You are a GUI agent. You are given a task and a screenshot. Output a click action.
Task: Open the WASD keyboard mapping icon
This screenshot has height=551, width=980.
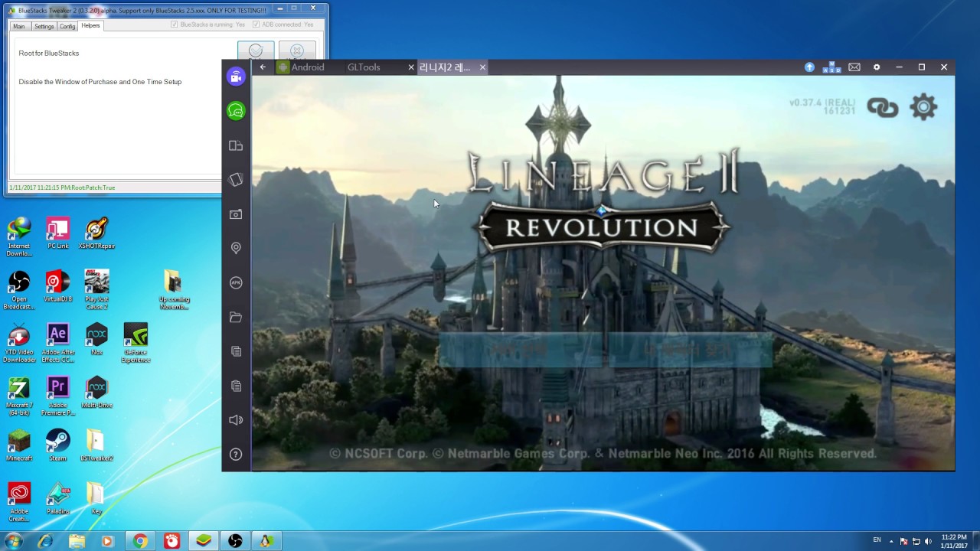pyautogui.click(x=831, y=67)
